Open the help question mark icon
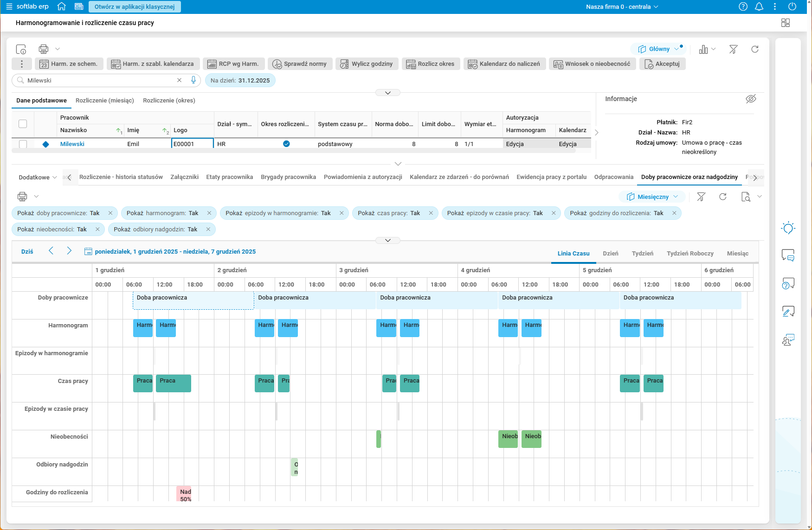Image resolution: width=812 pixels, height=530 pixels. (743, 6)
